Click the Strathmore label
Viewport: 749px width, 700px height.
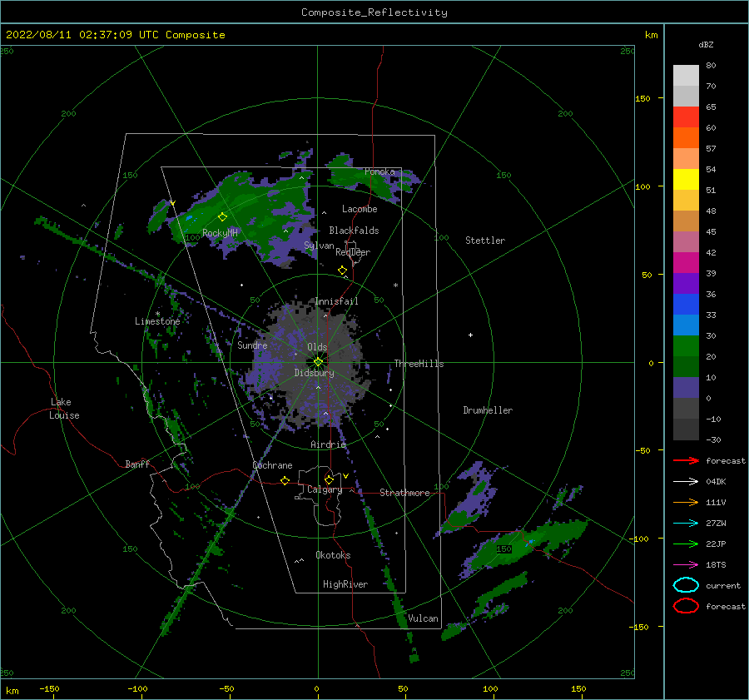point(404,493)
